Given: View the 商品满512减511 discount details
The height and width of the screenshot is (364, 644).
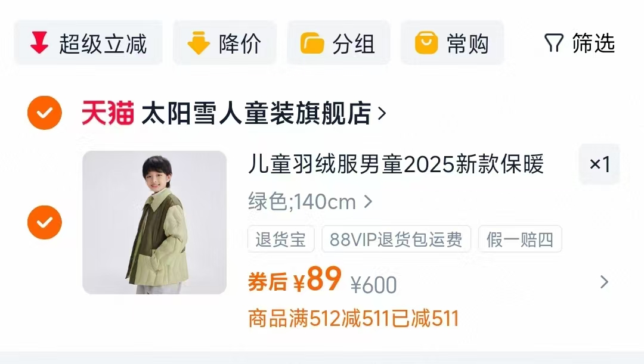Looking at the screenshot, I should [353, 319].
